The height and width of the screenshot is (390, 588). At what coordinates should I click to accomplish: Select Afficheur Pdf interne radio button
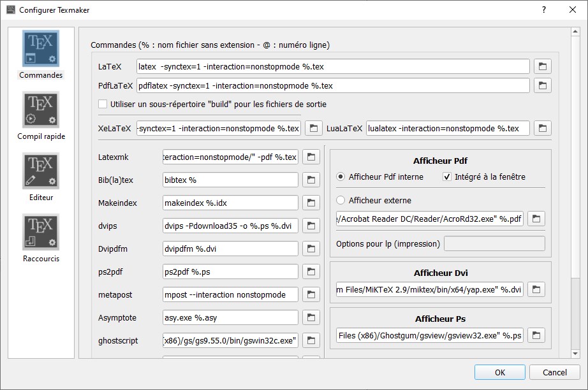point(341,177)
